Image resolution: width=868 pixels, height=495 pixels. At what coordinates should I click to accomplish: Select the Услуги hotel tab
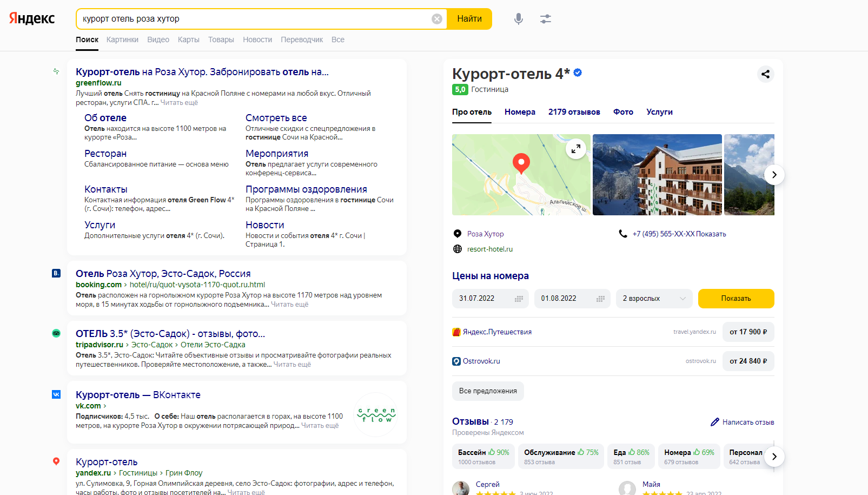tap(659, 112)
